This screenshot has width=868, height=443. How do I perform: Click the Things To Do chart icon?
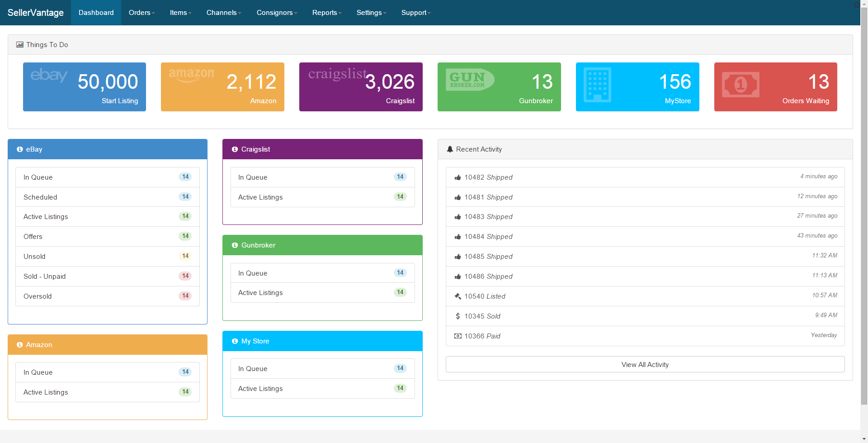pyautogui.click(x=20, y=45)
